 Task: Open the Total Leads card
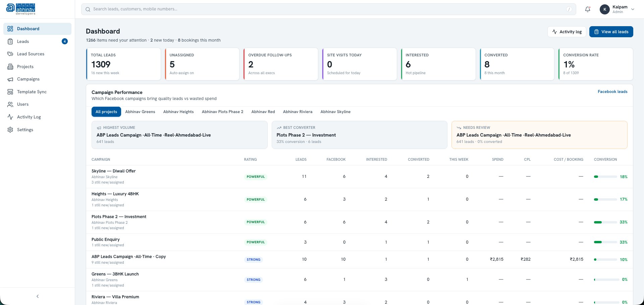[x=123, y=64]
